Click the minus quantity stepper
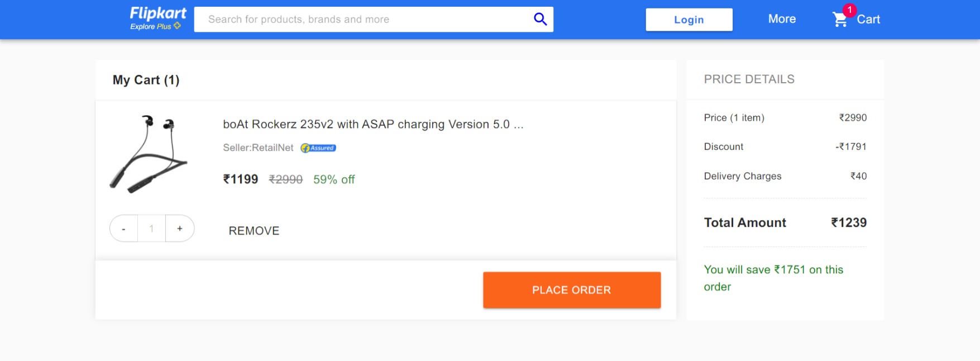 click(x=123, y=228)
